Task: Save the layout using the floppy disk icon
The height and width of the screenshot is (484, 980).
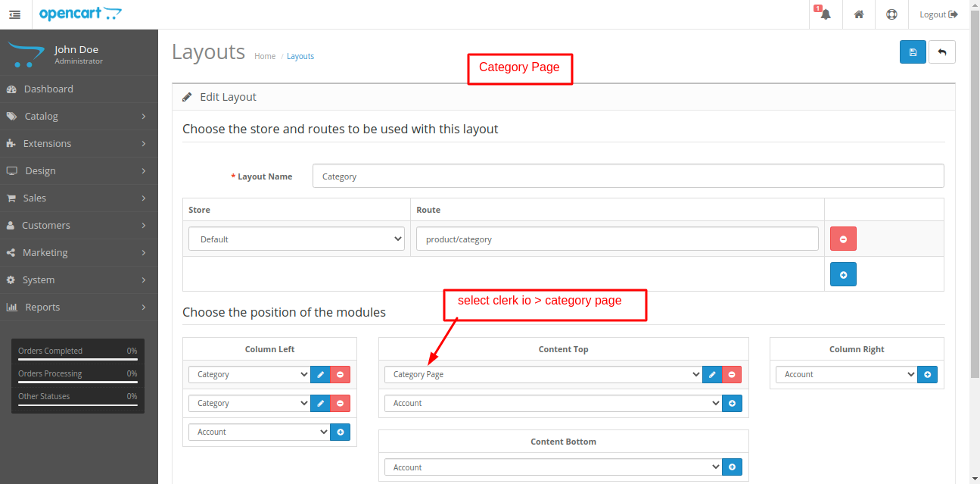Action: (x=913, y=52)
